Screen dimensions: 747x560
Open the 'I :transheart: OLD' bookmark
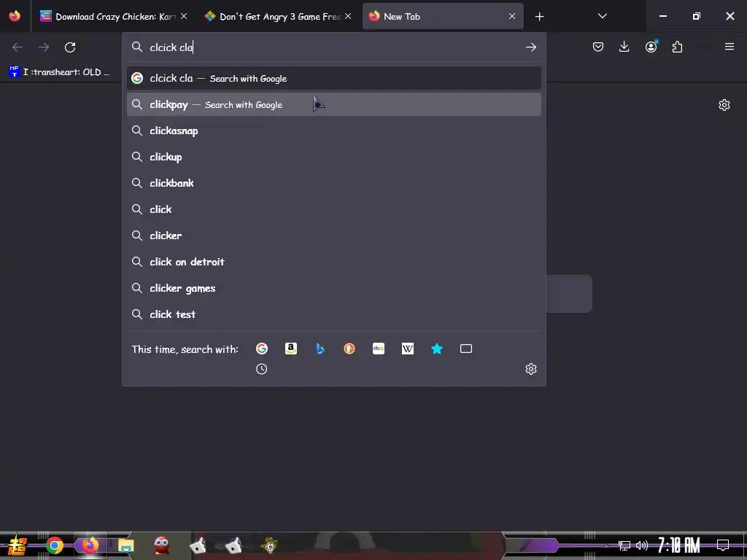pos(59,72)
